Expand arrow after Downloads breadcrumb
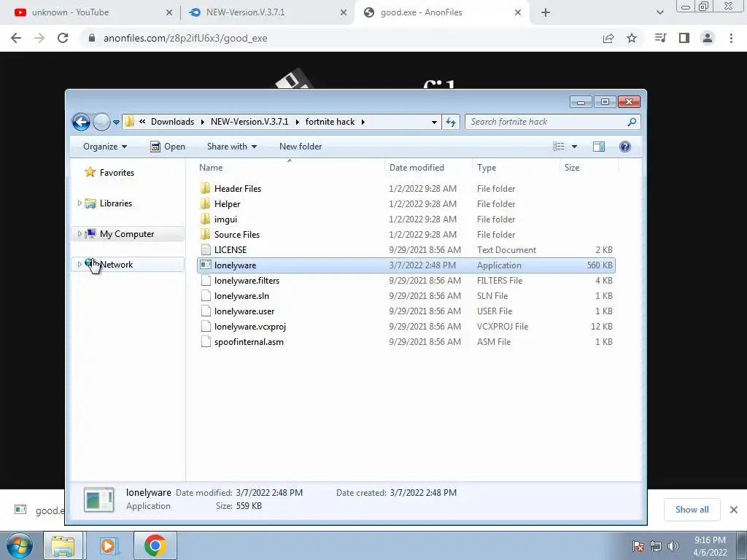Image resolution: width=747 pixels, height=560 pixels. 202,122
